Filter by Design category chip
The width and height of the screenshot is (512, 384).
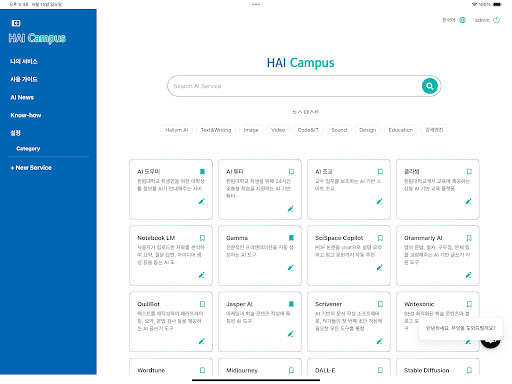pyautogui.click(x=368, y=130)
